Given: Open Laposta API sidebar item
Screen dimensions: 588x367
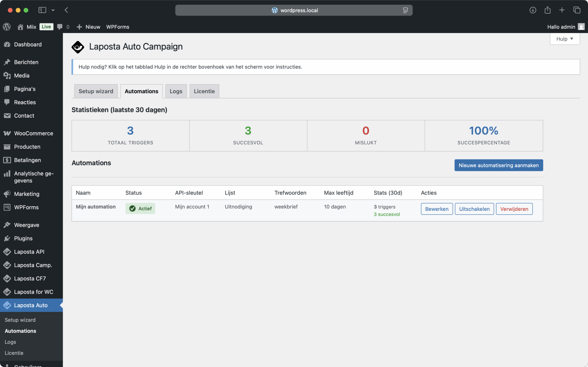Looking at the screenshot, I should click(29, 252).
